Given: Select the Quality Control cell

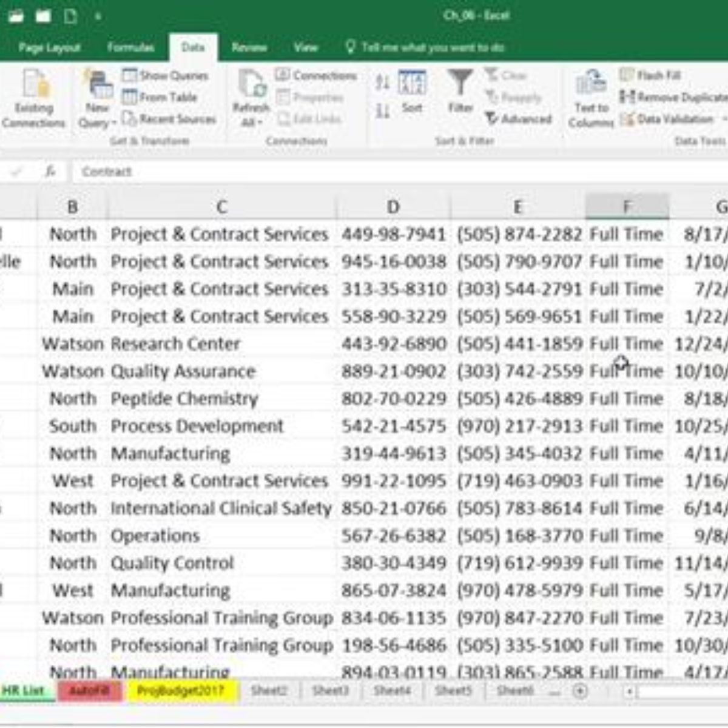Looking at the screenshot, I should click(221, 563).
